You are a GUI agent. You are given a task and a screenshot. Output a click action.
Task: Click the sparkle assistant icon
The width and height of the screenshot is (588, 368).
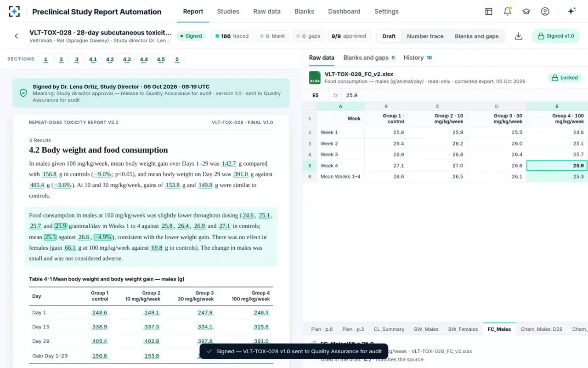click(572, 11)
